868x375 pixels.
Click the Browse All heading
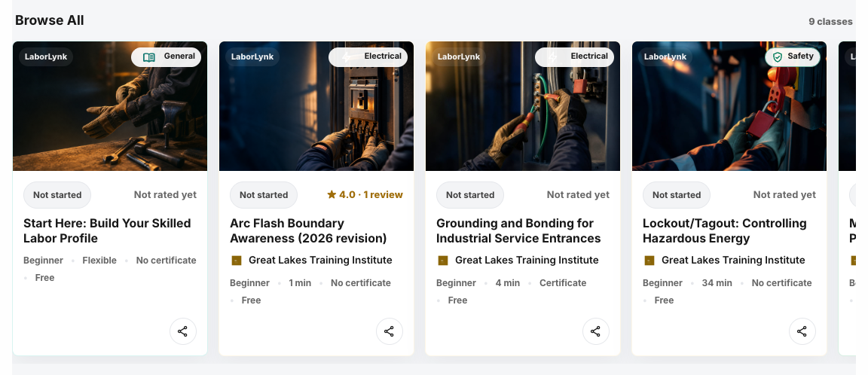tap(50, 20)
